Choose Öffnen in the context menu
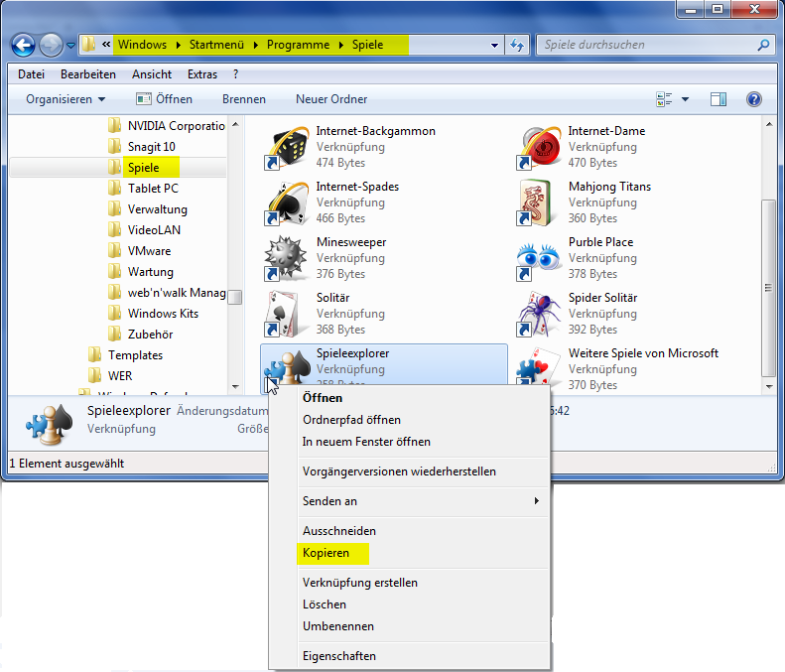Viewport: 785px width, 672px height. 323,398
